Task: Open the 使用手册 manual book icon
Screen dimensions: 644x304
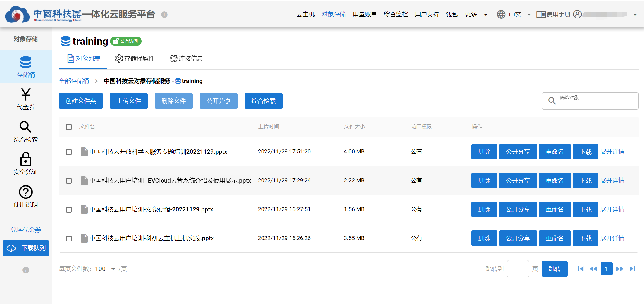Action: tap(541, 14)
